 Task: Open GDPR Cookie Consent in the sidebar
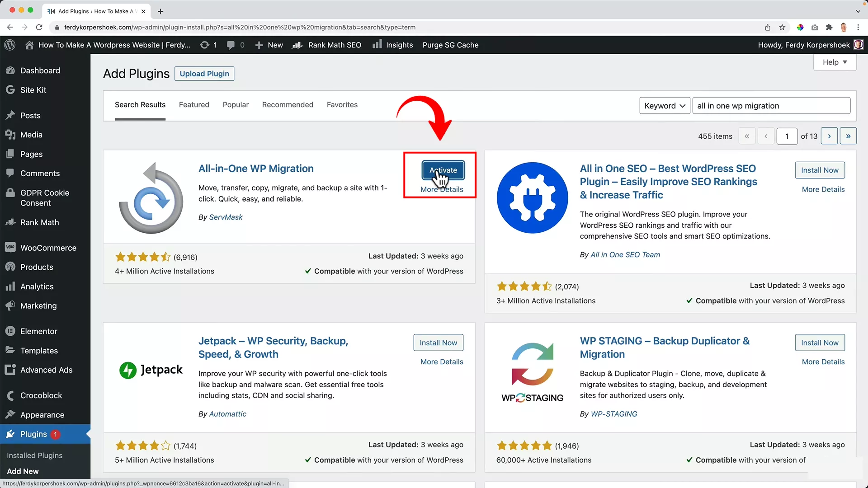tap(44, 198)
